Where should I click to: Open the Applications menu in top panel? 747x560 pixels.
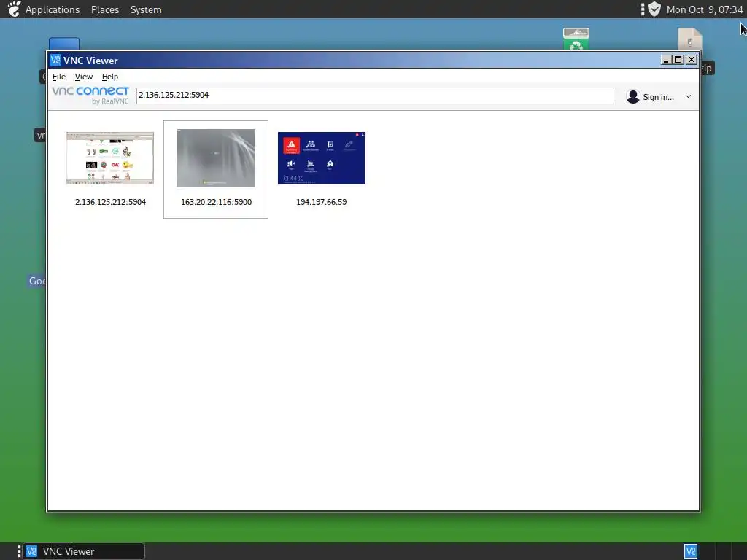pyautogui.click(x=53, y=9)
